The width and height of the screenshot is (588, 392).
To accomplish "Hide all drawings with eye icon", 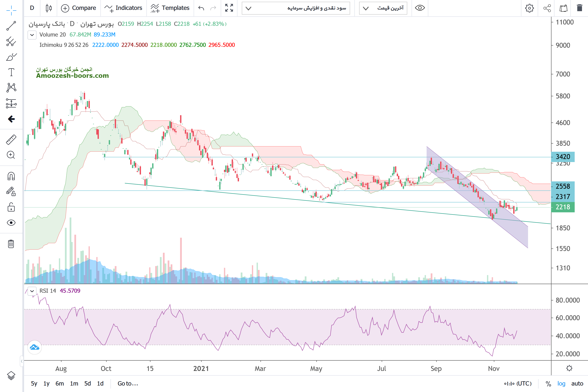I will point(11,222).
